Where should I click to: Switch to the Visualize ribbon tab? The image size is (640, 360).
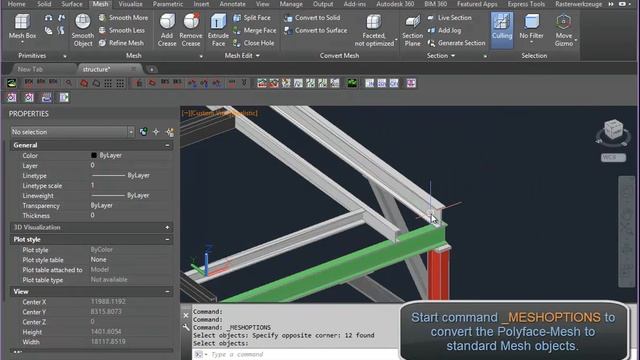[x=130, y=4]
